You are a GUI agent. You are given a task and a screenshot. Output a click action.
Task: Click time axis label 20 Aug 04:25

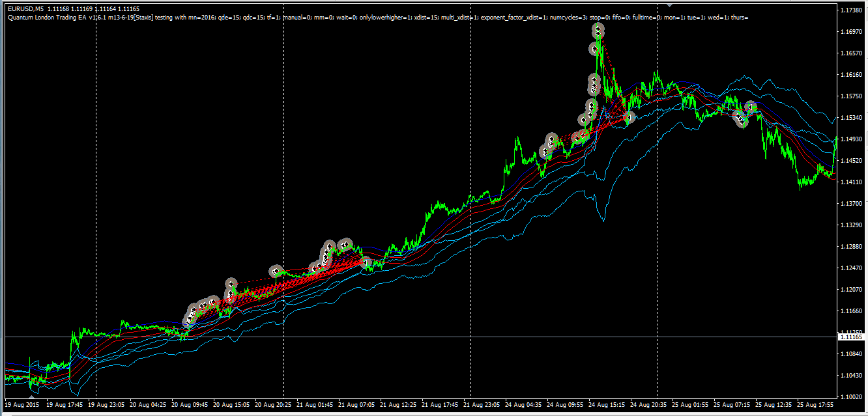(149, 404)
